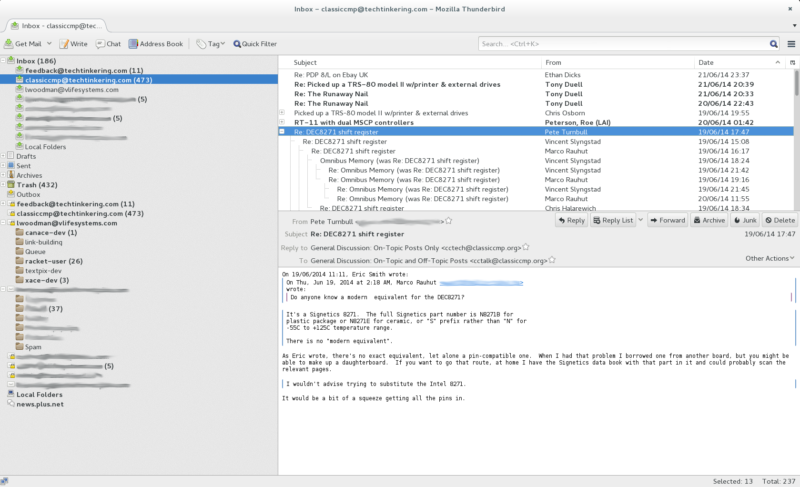
Task: Click the search magnifier icon
Action: pos(773,44)
